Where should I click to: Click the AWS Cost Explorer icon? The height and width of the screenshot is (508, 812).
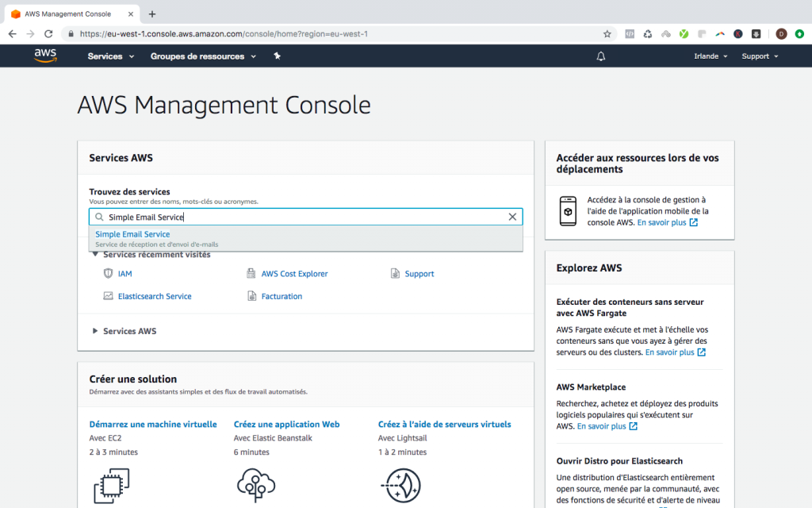(x=251, y=274)
